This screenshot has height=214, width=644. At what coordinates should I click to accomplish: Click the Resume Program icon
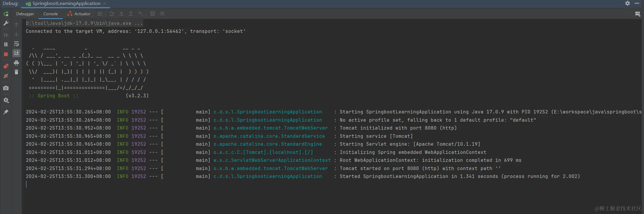click(x=6, y=35)
